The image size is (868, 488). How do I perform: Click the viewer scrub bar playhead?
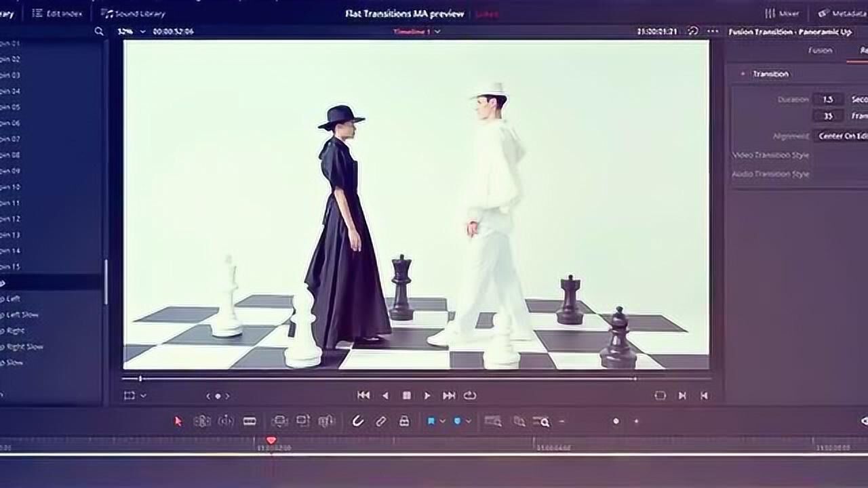pyautogui.click(x=140, y=378)
